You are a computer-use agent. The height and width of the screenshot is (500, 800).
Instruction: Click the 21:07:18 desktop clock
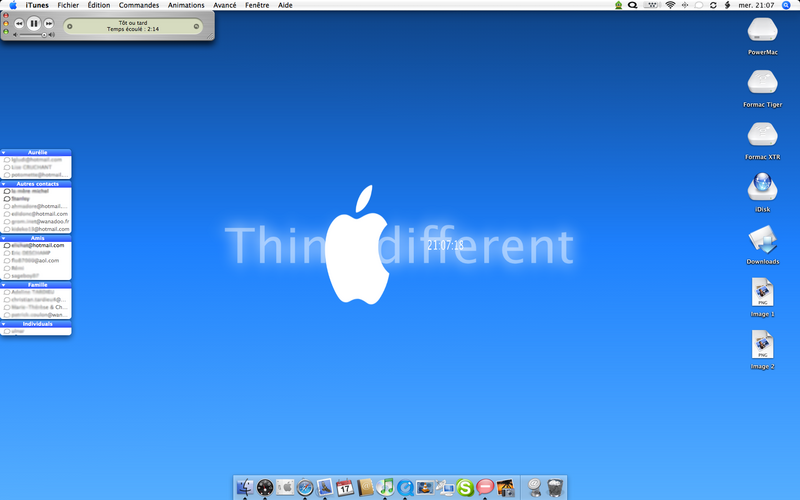(445, 245)
